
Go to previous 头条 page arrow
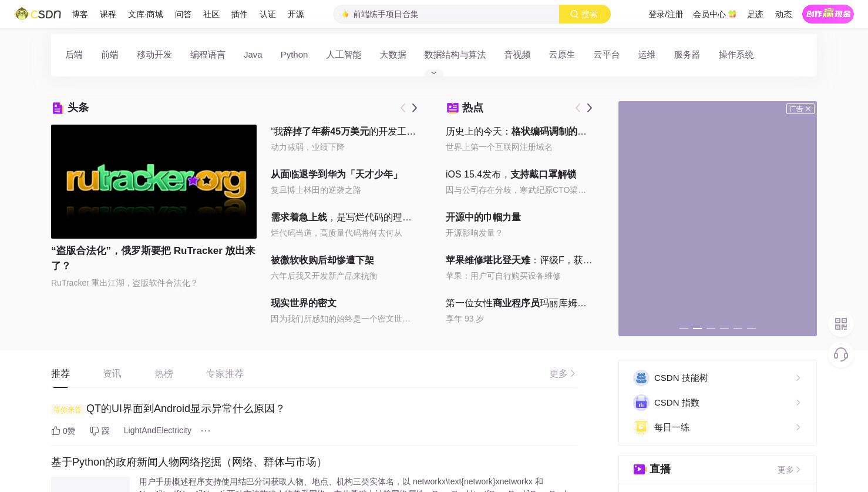403,108
